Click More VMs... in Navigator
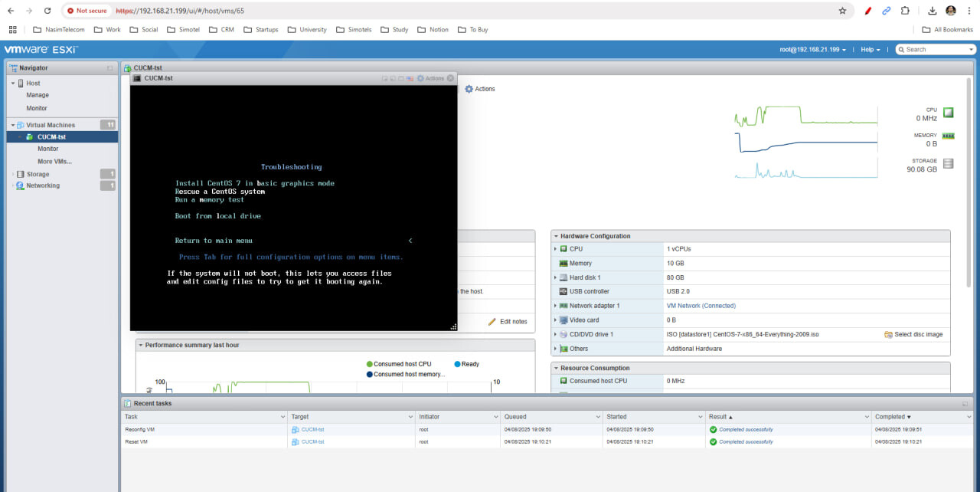Viewport: 980px width, 492px height. pyautogui.click(x=54, y=162)
